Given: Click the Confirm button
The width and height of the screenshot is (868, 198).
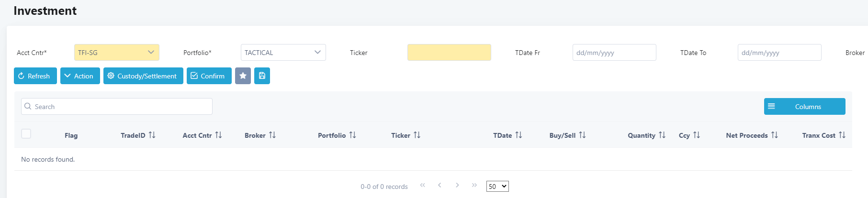Looking at the screenshot, I should pos(209,76).
